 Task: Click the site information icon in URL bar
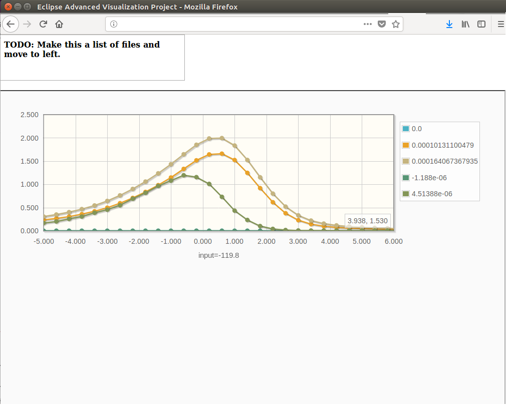click(x=113, y=24)
